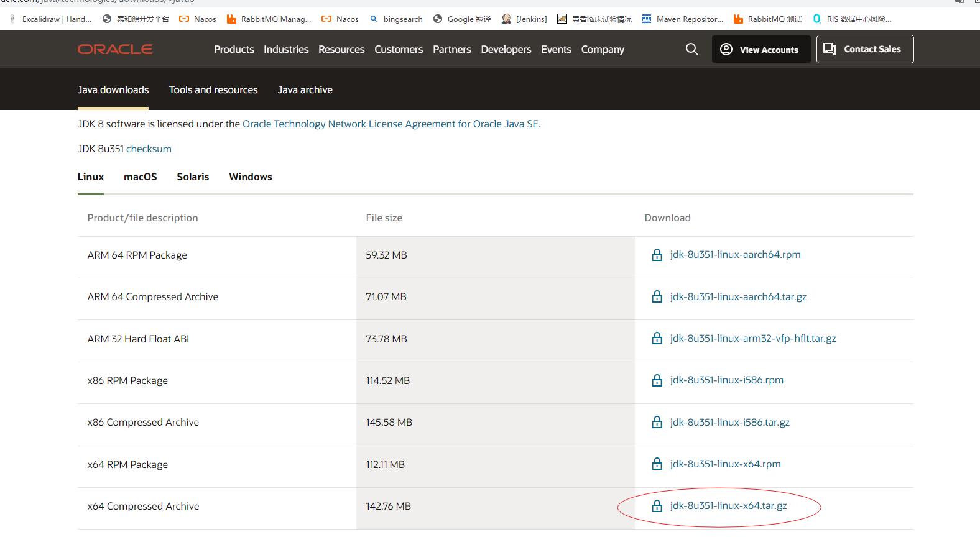
Task: Download jdk-8u351-linux-i586.tar.gz
Action: [730, 422]
